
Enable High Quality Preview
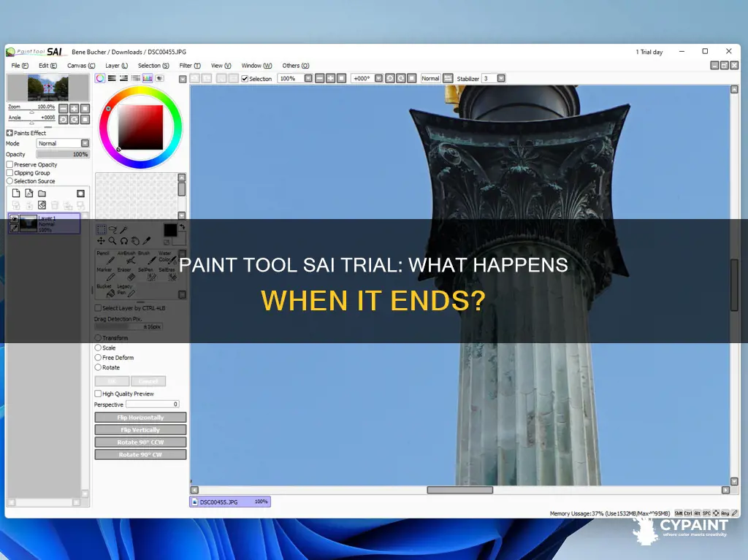[98, 394]
